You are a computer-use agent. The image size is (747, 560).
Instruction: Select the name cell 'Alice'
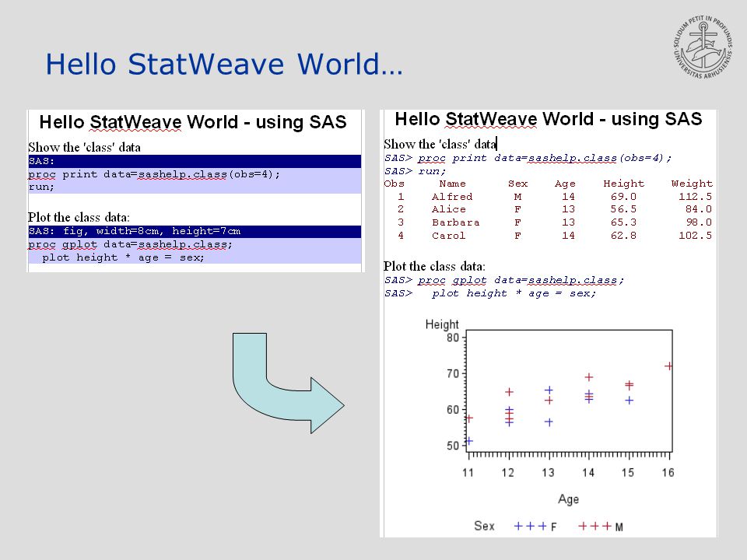tap(449, 209)
